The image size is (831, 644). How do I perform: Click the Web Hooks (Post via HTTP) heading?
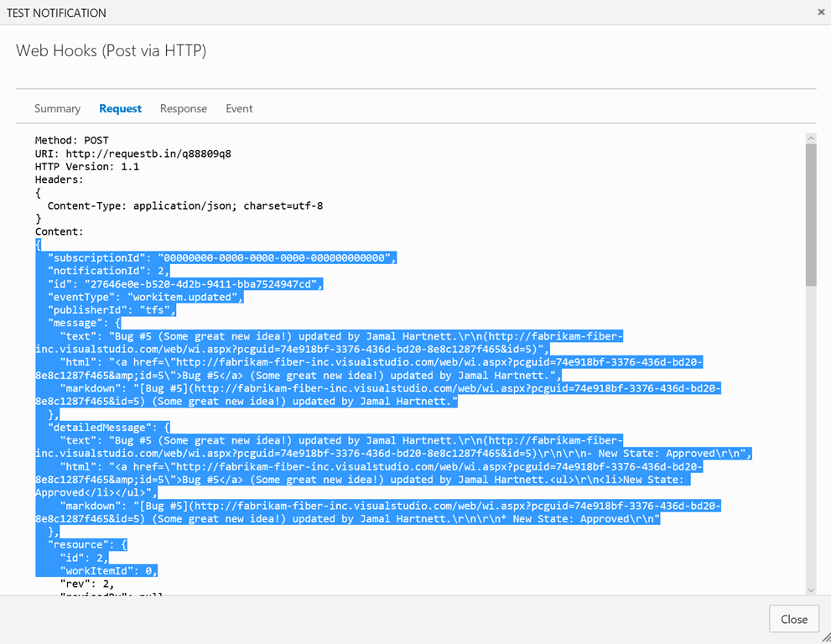(111, 51)
